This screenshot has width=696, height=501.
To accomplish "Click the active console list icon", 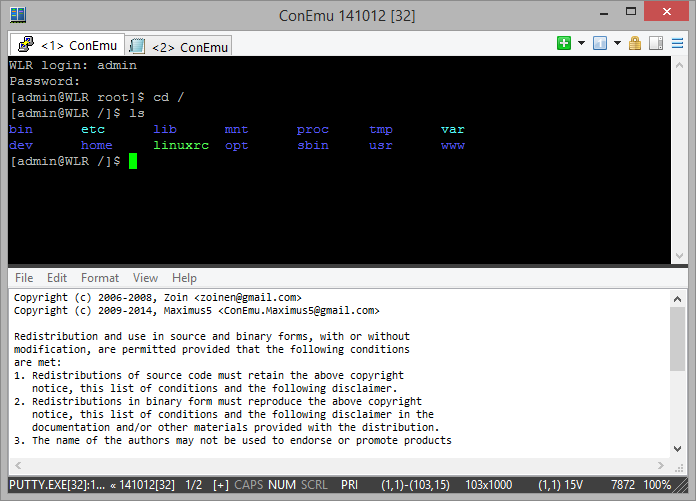I will tap(600, 44).
